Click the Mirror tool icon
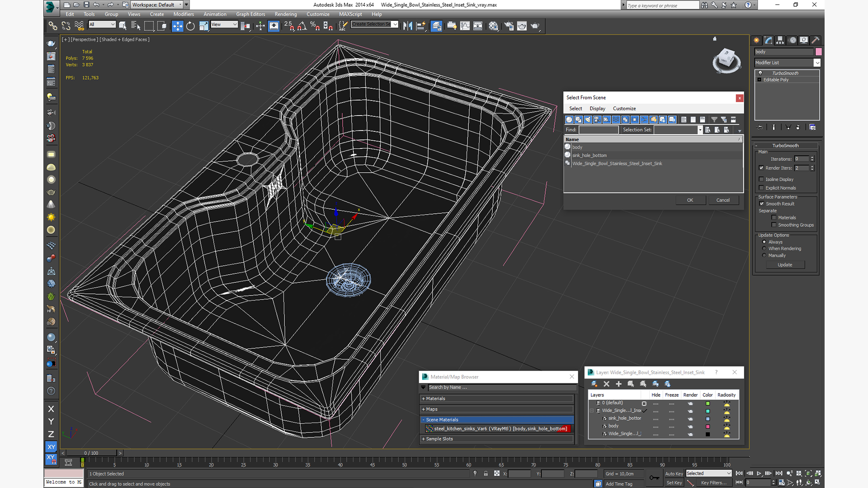868x488 pixels. (x=408, y=26)
